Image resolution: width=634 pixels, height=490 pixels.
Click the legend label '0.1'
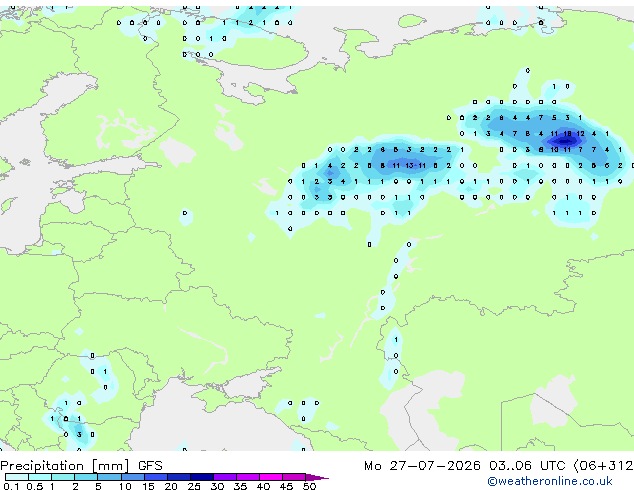[12, 486]
